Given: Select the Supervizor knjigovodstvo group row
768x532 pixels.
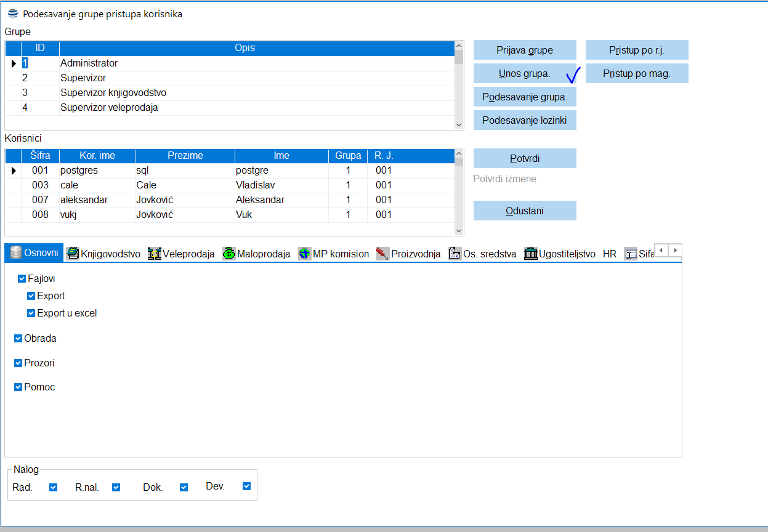Looking at the screenshot, I should (x=113, y=93).
